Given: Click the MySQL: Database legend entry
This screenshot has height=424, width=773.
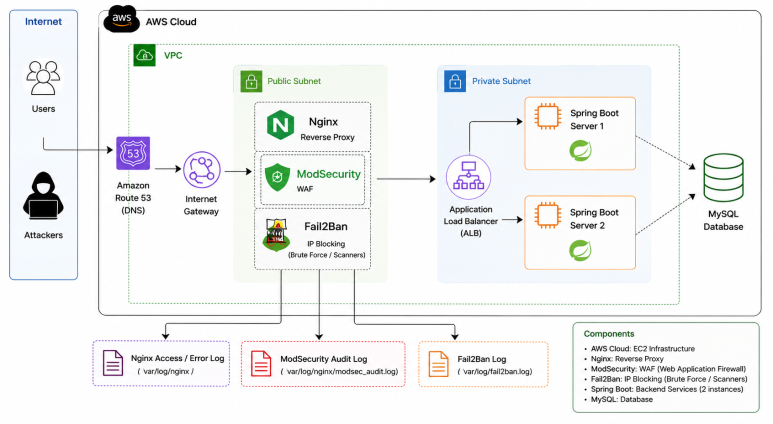Looking at the screenshot, I should 622,399.
